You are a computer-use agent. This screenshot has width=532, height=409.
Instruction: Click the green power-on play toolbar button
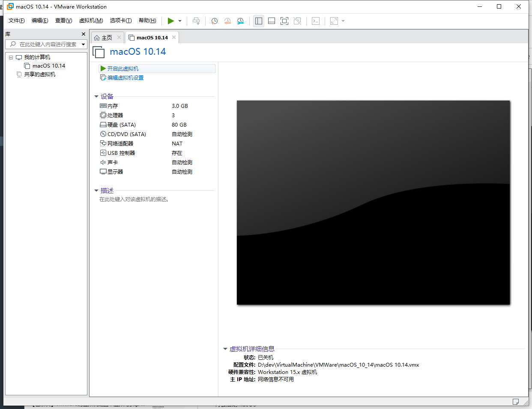tap(171, 21)
